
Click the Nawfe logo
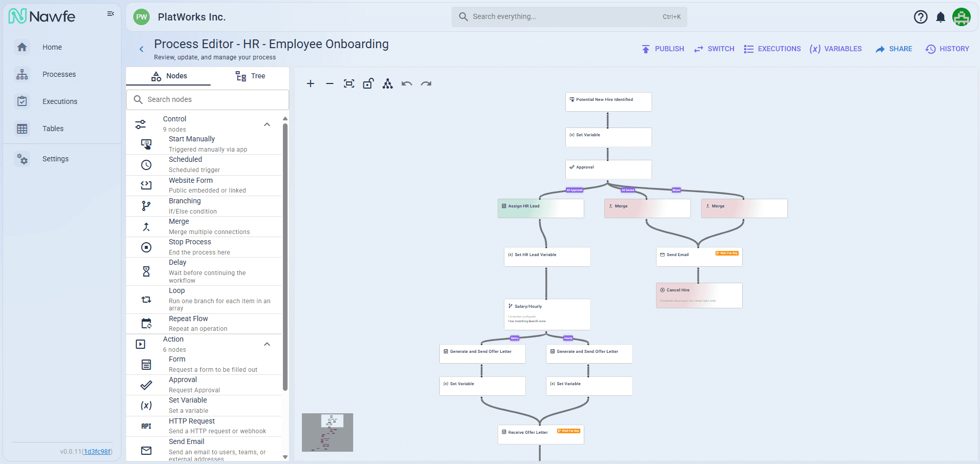pyautogui.click(x=42, y=16)
